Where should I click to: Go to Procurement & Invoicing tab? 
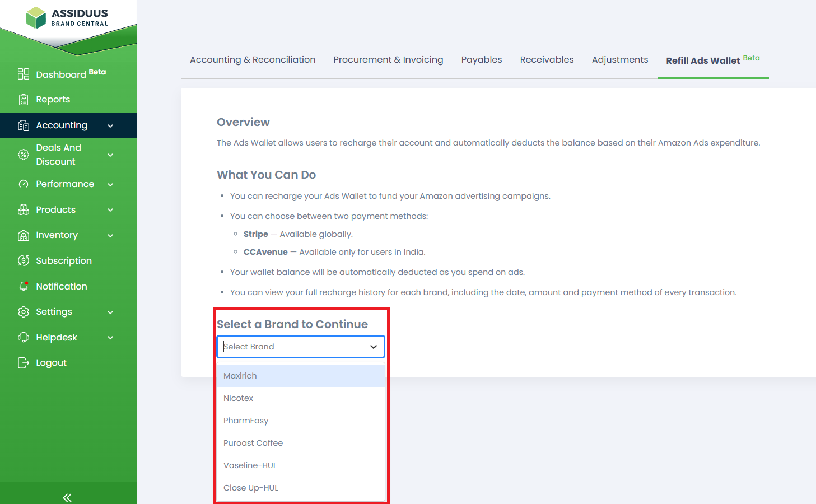coord(388,60)
